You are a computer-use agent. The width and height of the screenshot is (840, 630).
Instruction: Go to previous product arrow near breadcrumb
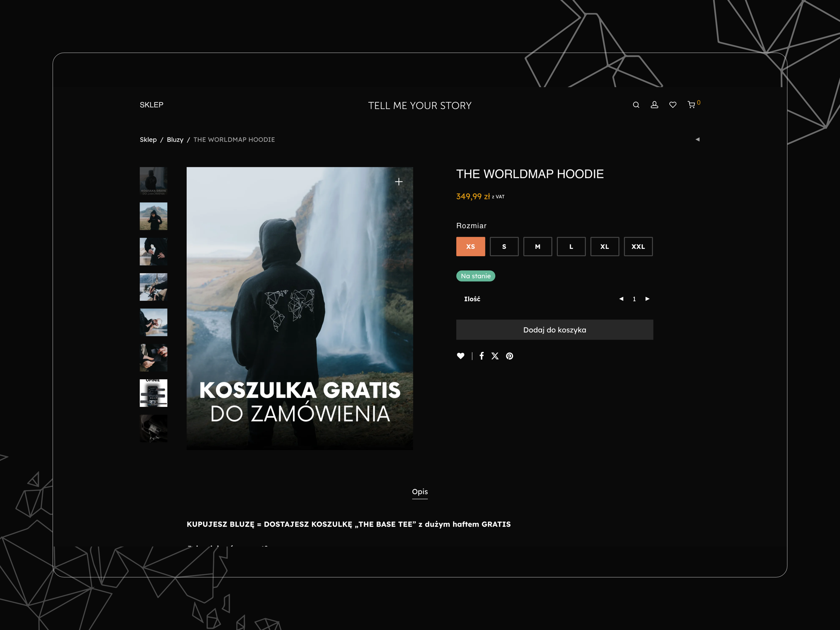pyautogui.click(x=697, y=139)
